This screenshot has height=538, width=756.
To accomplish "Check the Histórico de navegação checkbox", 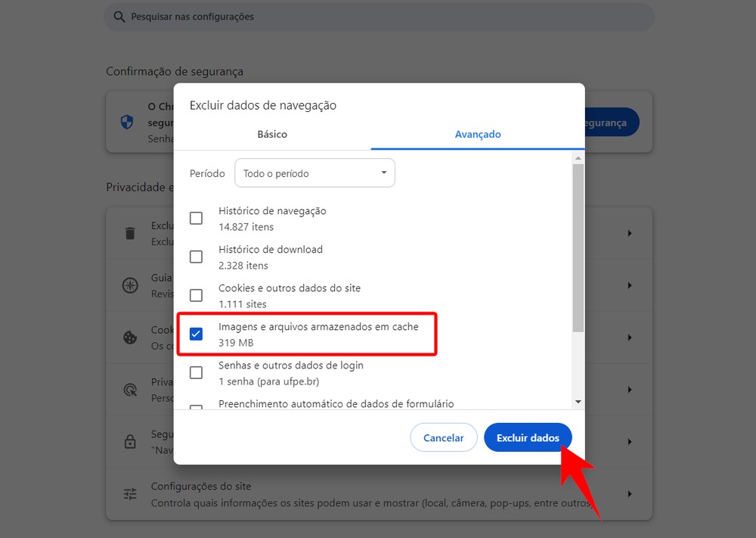I will coord(196,218).
